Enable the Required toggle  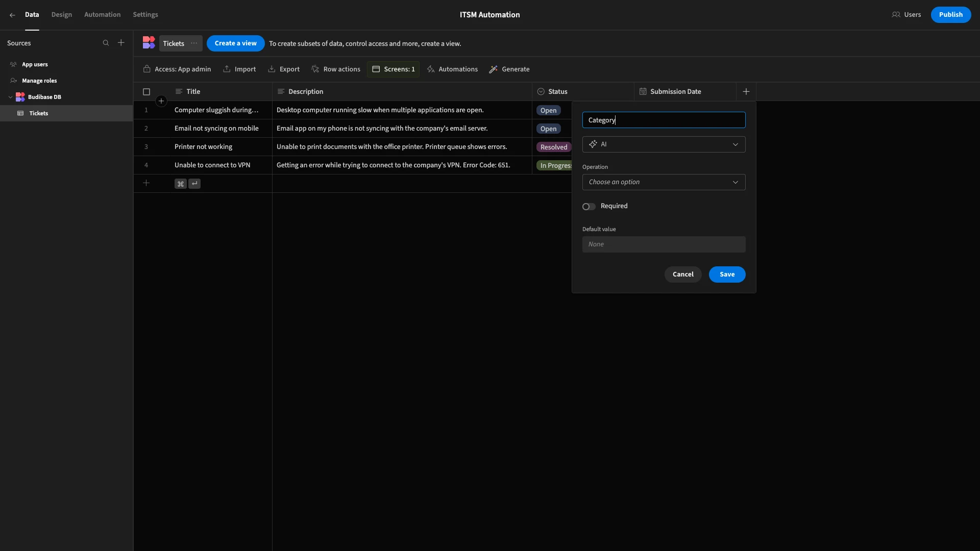[x=589, y=207]
